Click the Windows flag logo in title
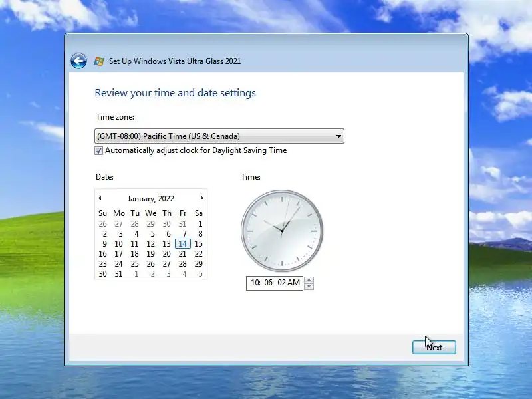 99,61
